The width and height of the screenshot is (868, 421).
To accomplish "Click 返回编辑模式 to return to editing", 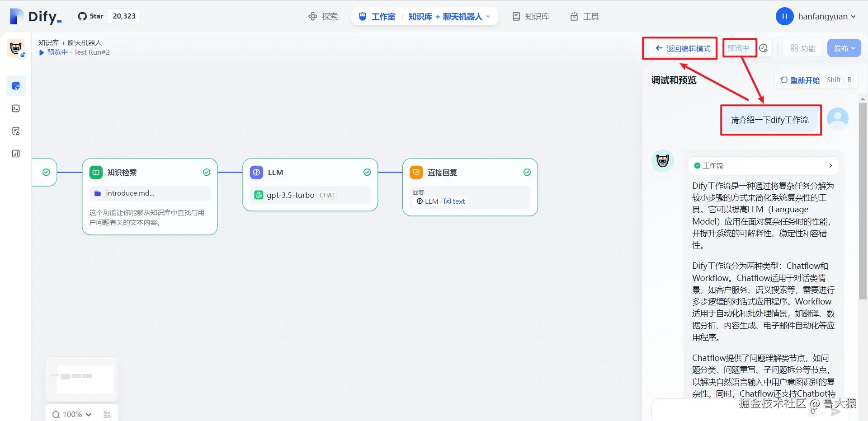I will (x=683, y=48).
